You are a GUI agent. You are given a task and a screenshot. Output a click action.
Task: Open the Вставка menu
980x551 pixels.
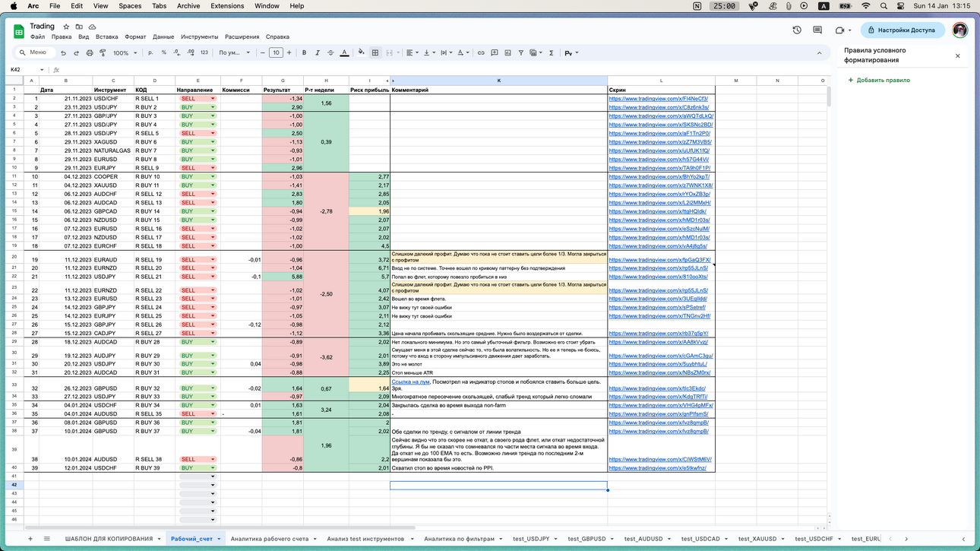coord(107,36)
